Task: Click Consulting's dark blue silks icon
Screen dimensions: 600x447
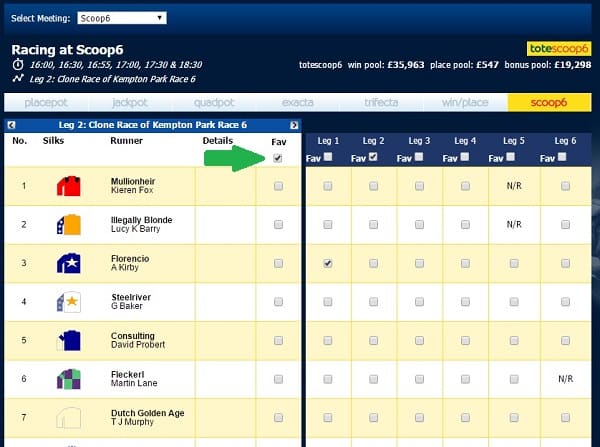Action: (69, 340)
